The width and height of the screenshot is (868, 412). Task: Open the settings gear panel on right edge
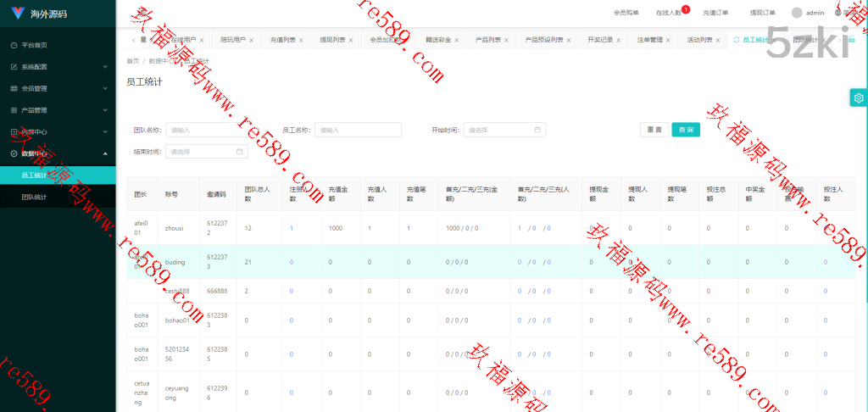(x=859, y=97)
